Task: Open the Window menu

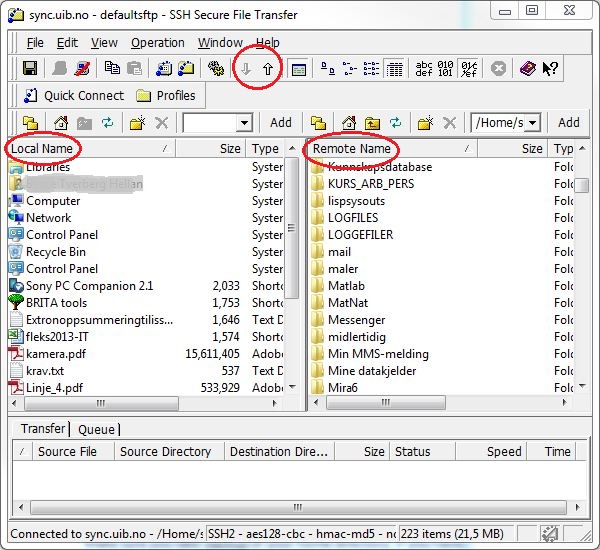Action: [x=220, y=43]
